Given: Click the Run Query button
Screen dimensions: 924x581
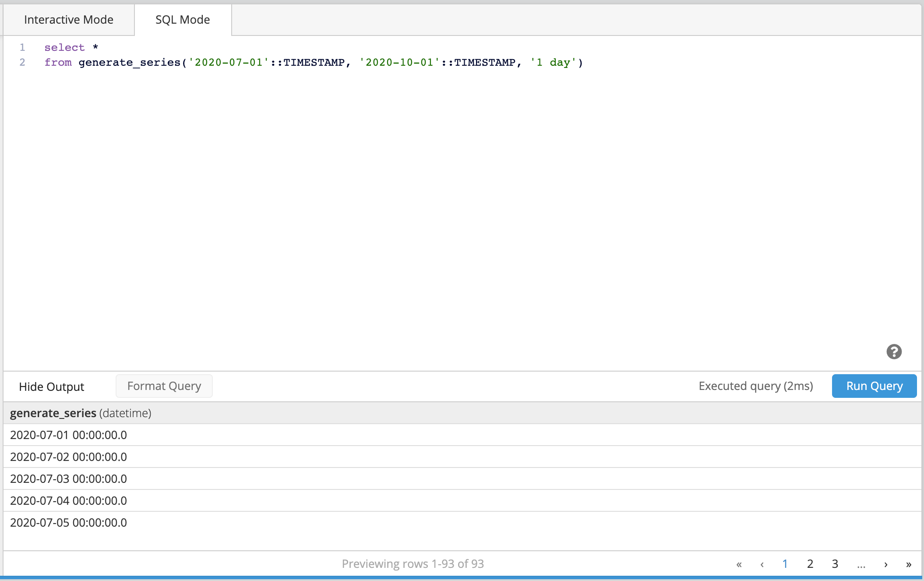Looking at the screenshot, I should point(874,386).
